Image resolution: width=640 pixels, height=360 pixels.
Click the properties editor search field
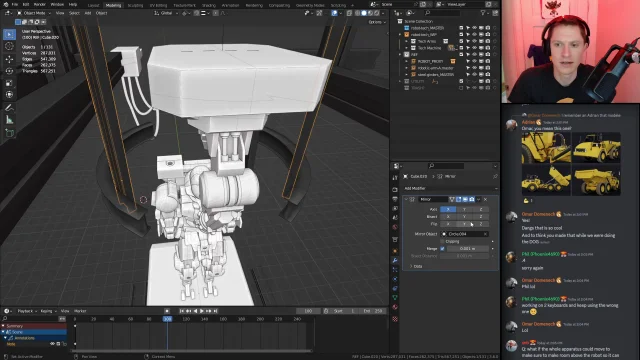447,166
